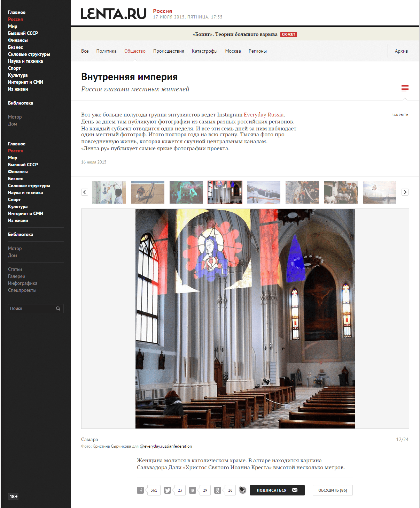This screenshot has width=420, height=508.
Task: Share via the VKontakte icon
Action: pyautogui.click(x=193, y=490)
